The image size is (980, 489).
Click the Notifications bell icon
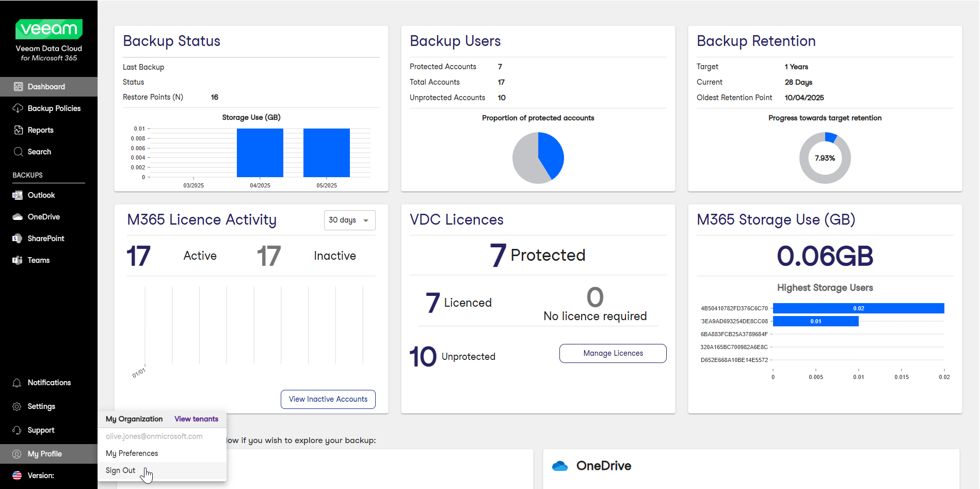click(17, 383)
